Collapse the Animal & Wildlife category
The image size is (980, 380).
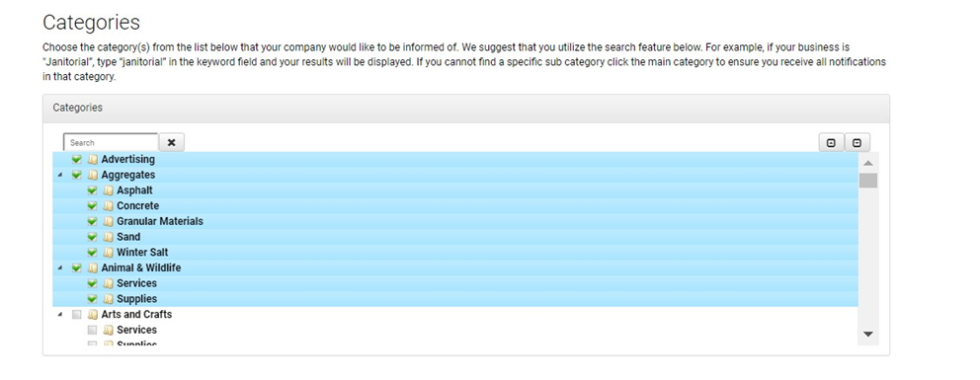pos(60,268)
